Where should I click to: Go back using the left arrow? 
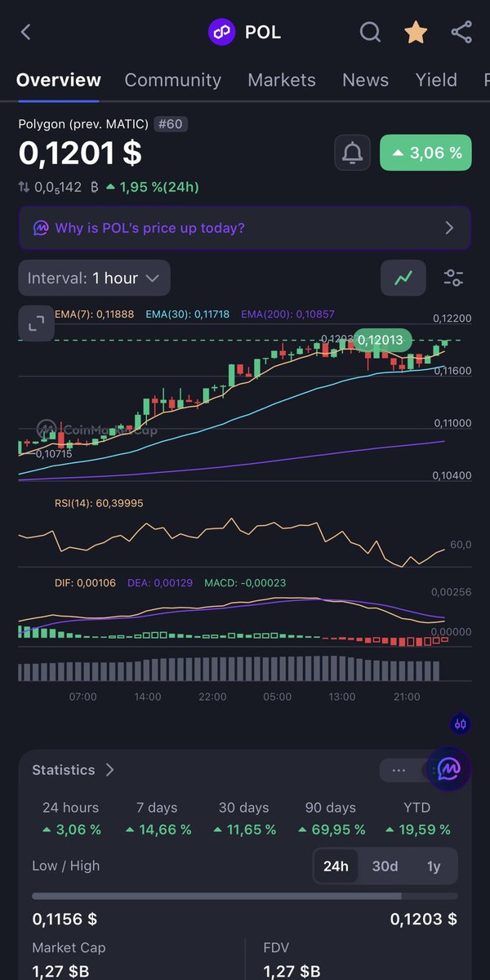coord(26,33)
